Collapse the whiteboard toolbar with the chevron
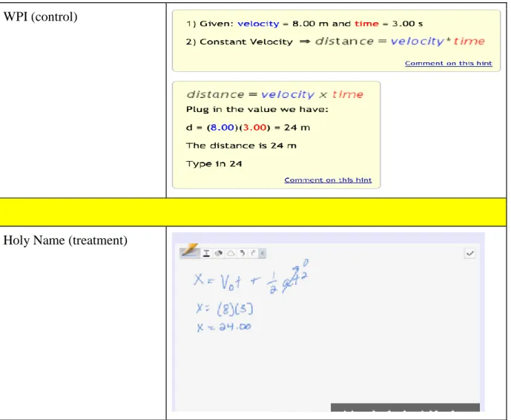This screenshot has width=511, height=420. [263, 253]
